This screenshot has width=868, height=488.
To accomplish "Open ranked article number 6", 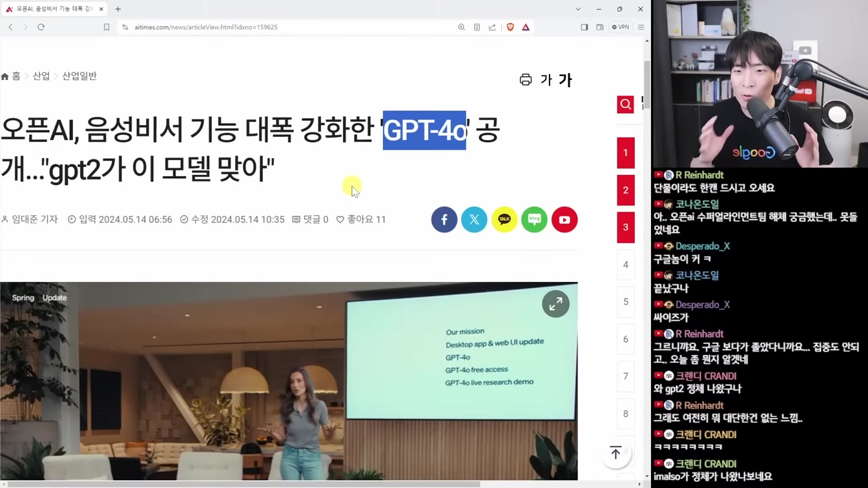I will coord(625,339).
